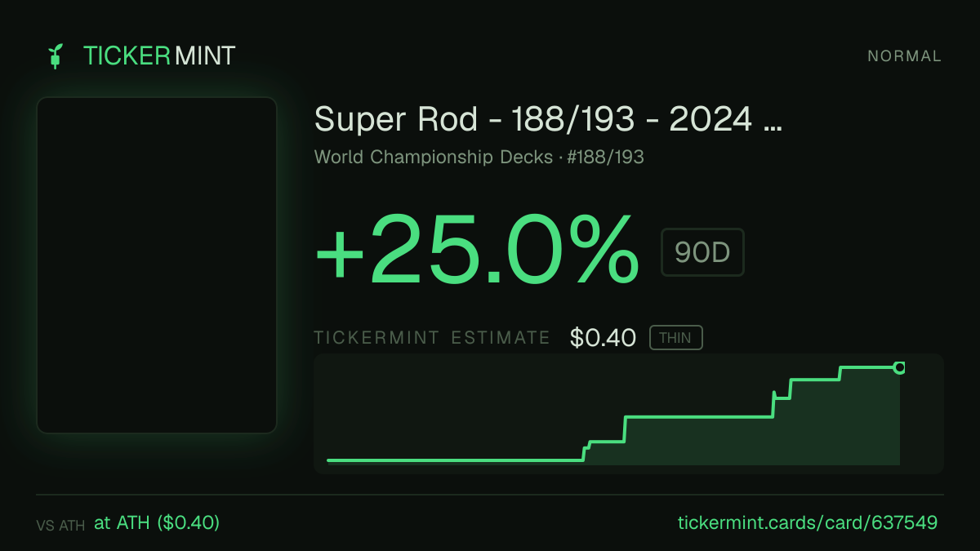Click the flat start of the price line
This screenshot has height=551, width=980.
[x=455, y=460]
